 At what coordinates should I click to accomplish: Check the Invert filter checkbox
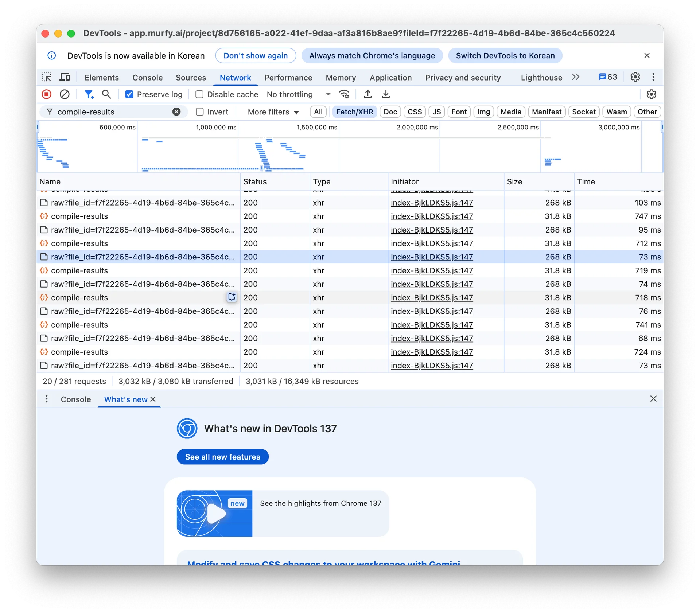point(200,112)
